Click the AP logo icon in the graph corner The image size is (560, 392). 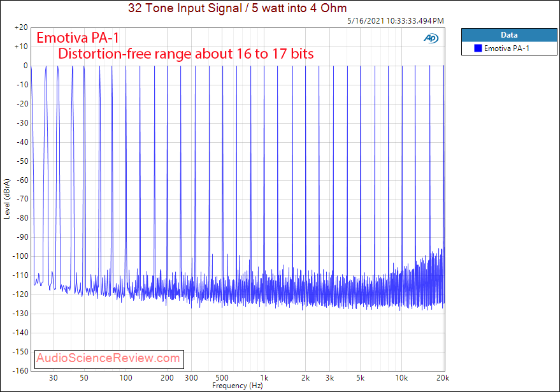pyautogui.click(x=431, y=38)
